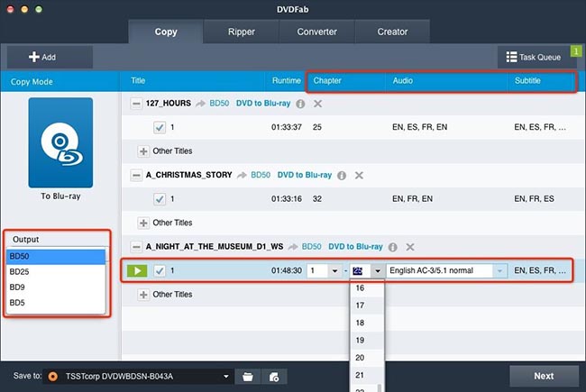The width and height of the screenshot is (586, 392).
Task: Choose folder as output destination
Action: click(x=247, y=377)
